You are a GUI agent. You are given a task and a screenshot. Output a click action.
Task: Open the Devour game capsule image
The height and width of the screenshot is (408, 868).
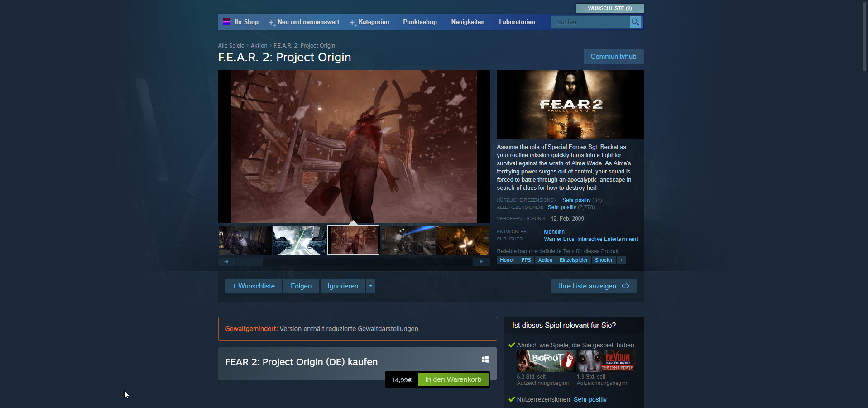606,361
